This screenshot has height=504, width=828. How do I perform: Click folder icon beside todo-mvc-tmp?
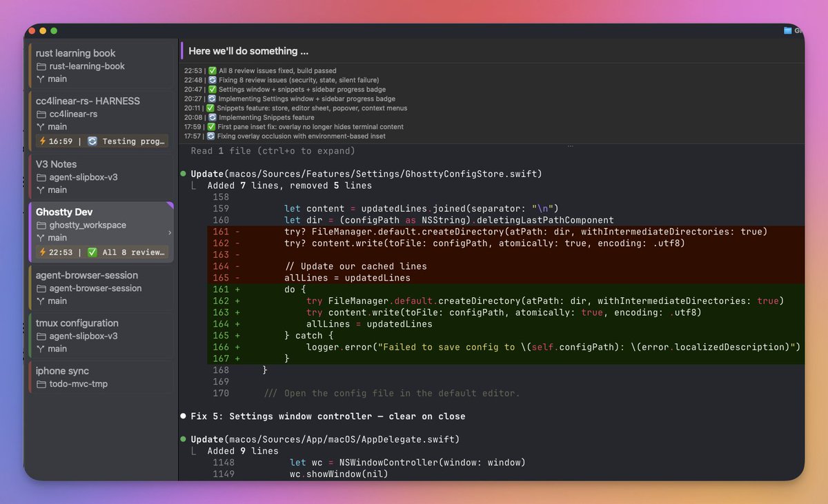41,384
